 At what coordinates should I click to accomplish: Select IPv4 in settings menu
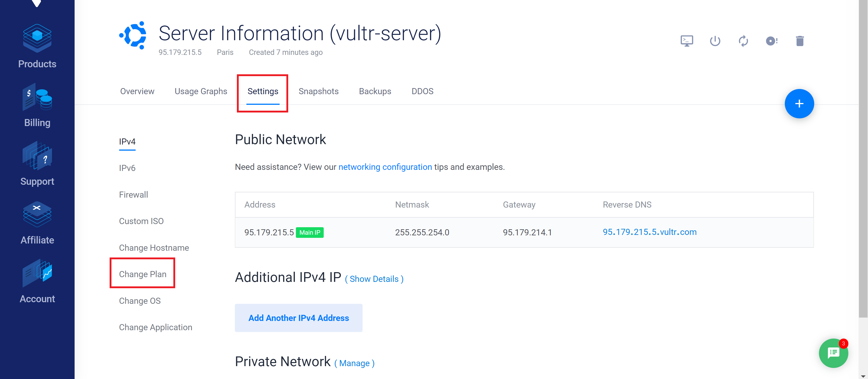click(x=127, y=142)
